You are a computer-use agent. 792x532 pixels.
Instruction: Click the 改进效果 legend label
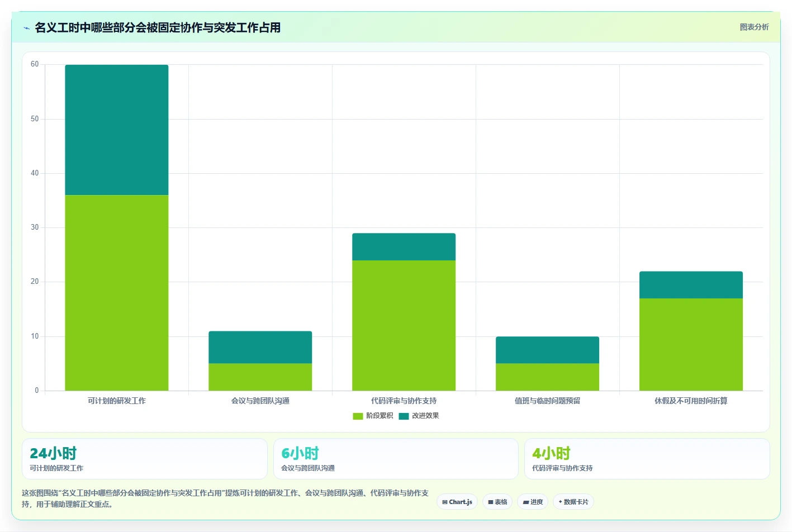coord(425,416)
